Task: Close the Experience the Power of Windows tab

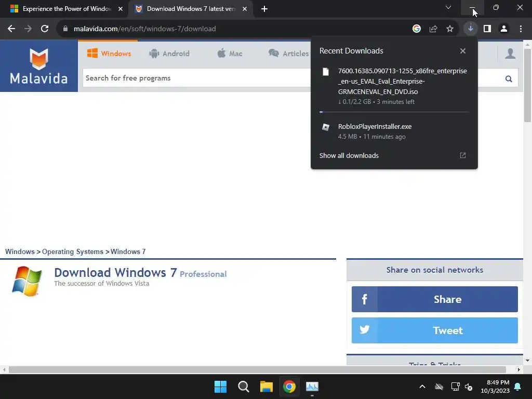Action: tap(121, 9)
